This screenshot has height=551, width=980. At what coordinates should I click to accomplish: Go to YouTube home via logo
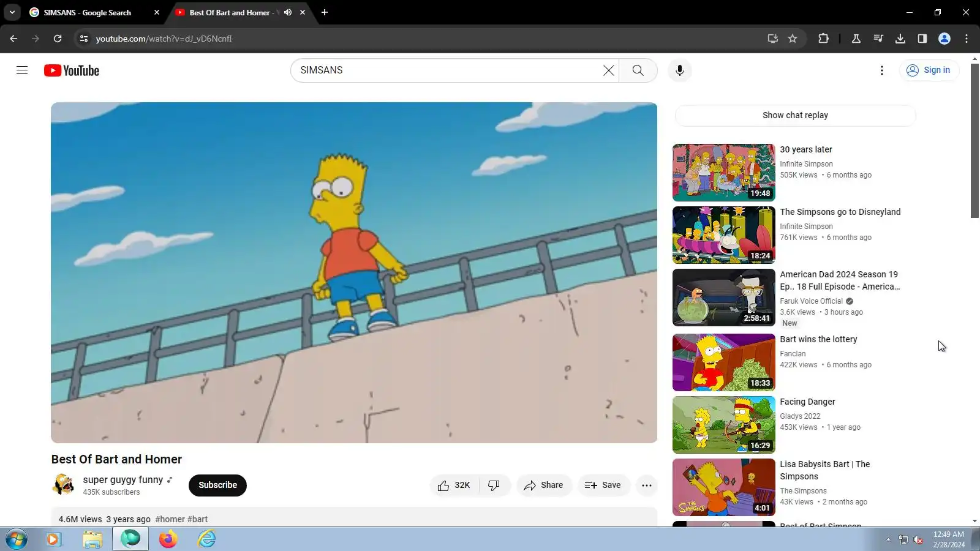tap(72, 70)
